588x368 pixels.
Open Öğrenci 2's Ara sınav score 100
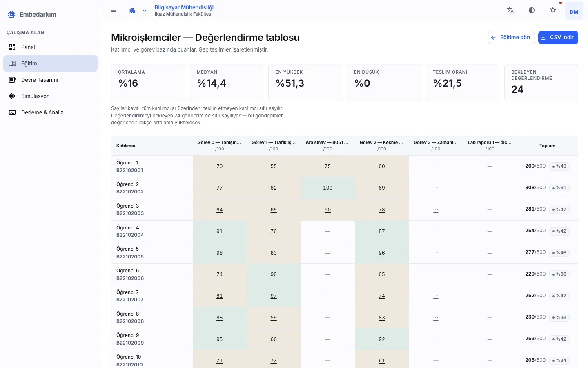pos(327,188)
